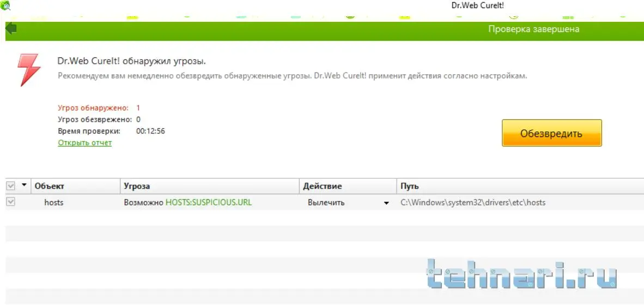This screenshot has height=306, width=644.
Task: Toggle the checkbox for the hosts row
Action: 11,202
